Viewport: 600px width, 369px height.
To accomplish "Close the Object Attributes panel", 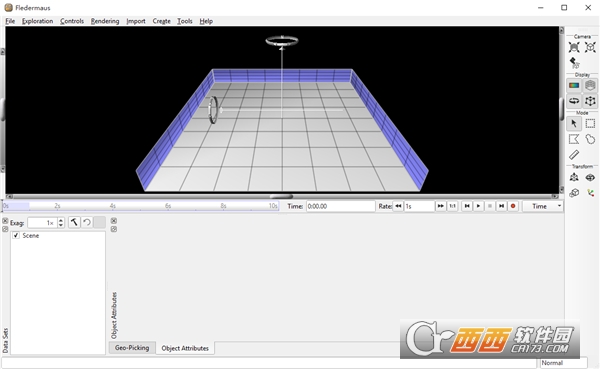I will (114, 221).
